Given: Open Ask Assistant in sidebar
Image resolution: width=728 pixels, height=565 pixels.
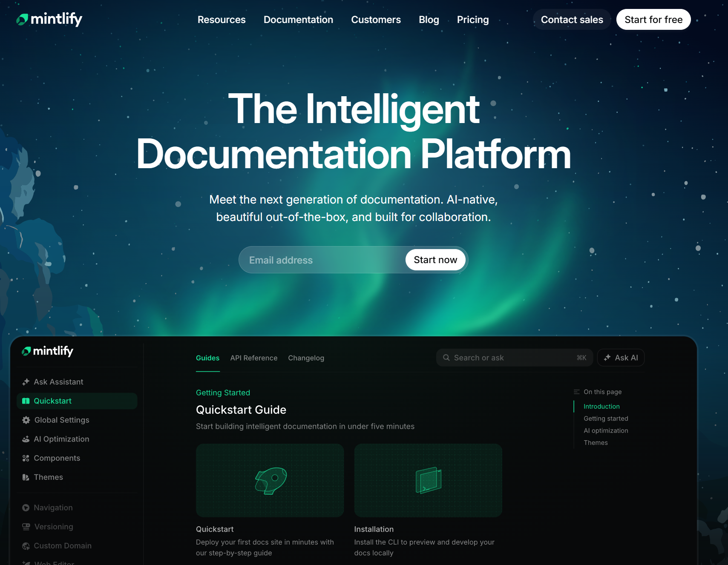Looking at the screenshot, I should point(77,382).
